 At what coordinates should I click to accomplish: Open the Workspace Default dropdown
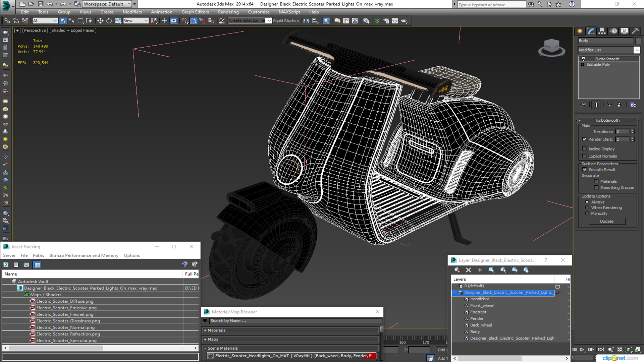tap(107, 4)
